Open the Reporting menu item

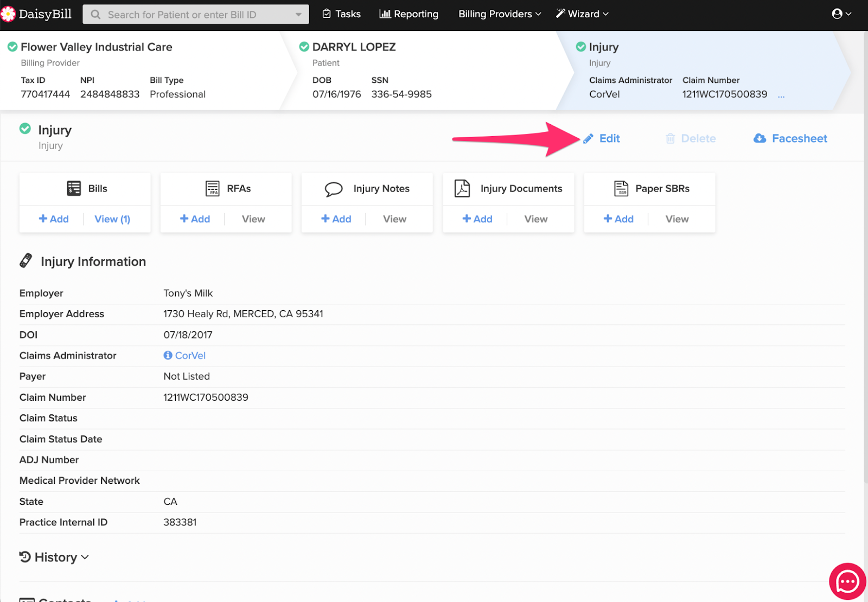[409, 14]
